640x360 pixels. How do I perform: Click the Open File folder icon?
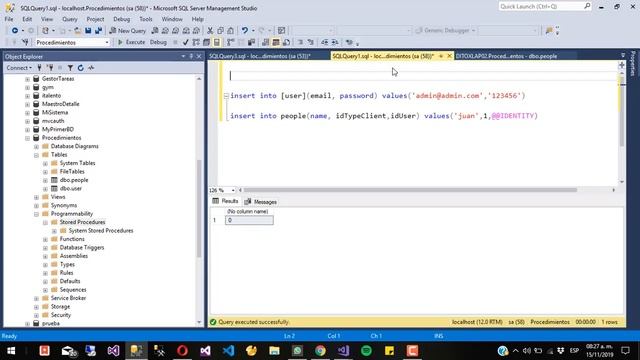[77, 31]
